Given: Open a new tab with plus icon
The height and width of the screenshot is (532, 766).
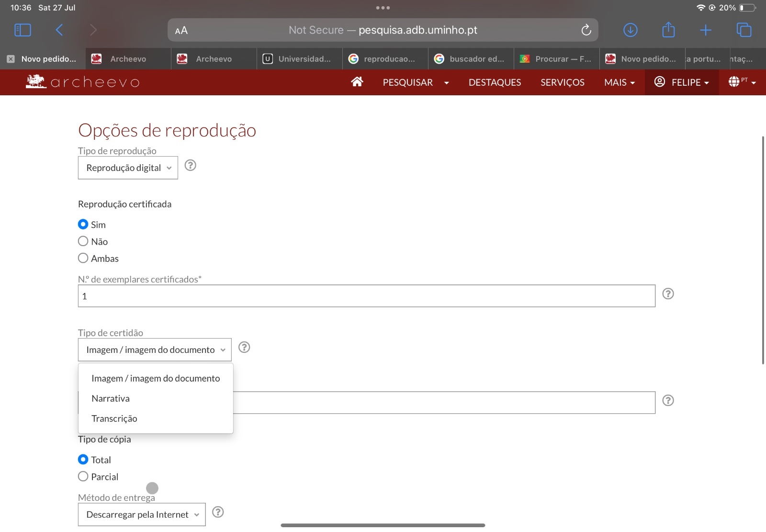Looking at the screenshot, I should tap(706, 30).
